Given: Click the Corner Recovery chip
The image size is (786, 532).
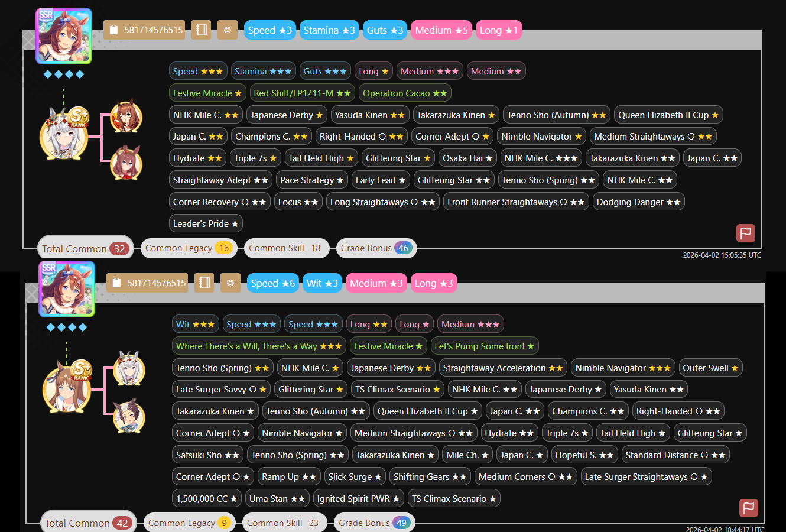Looking at the screenshot, I should pos(220,202).
